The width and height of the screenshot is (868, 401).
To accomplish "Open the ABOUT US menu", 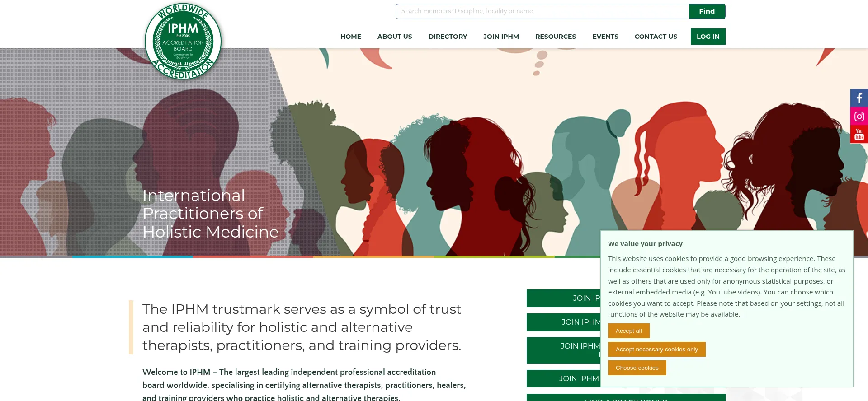I will pos(395,37).
